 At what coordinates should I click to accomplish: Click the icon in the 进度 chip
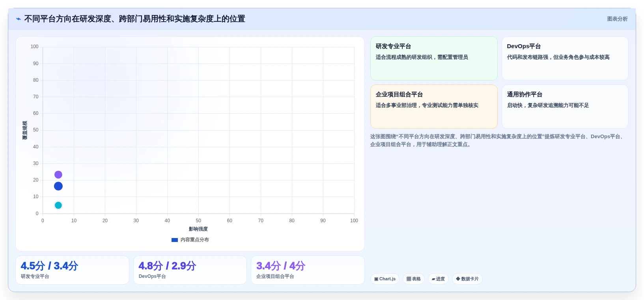click(433, 279)
